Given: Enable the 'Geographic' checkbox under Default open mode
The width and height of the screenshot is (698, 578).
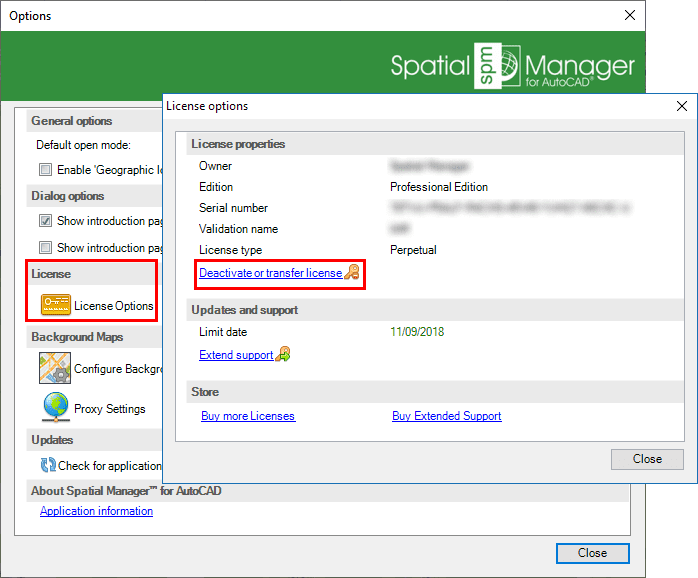Looking at the screenshot, I should [45, 170].
